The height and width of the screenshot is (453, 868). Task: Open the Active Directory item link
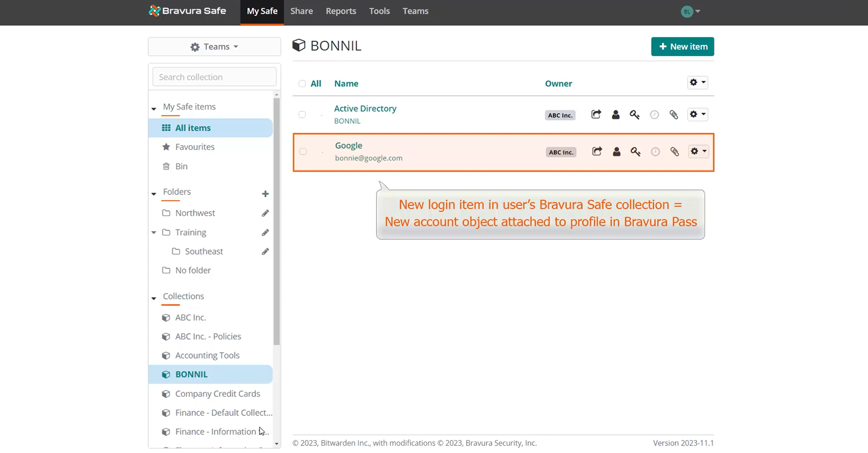tap(365, 108)
